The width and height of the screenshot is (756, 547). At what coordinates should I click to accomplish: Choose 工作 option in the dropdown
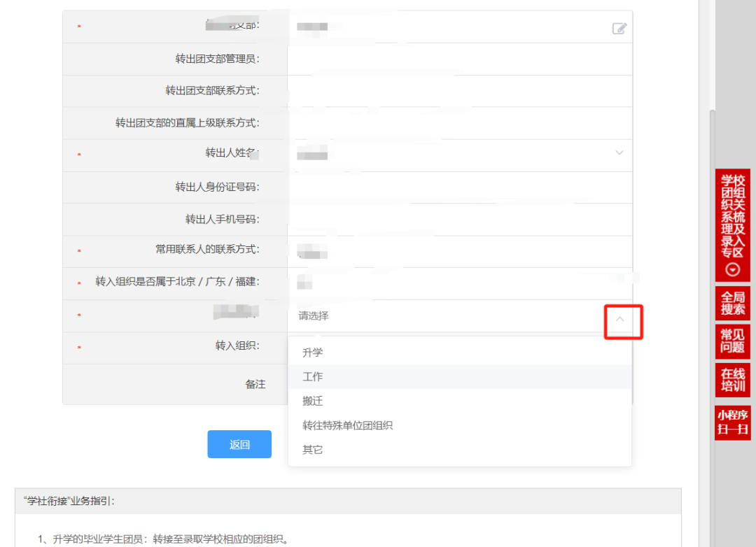313,377
